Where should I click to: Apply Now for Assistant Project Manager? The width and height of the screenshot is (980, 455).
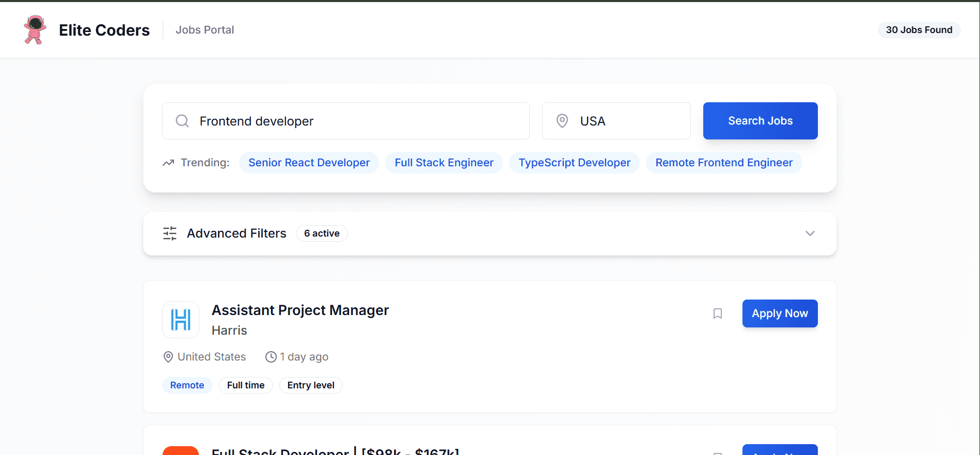tap(780, 313)
